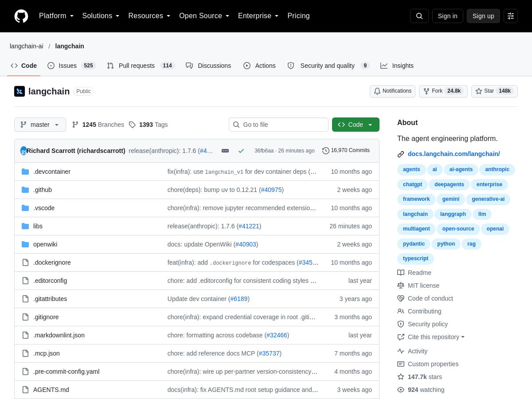Open the .gitattributes file
Image resolution: width=532 pixels, height=399 pixels.
[x=50, y=299]
